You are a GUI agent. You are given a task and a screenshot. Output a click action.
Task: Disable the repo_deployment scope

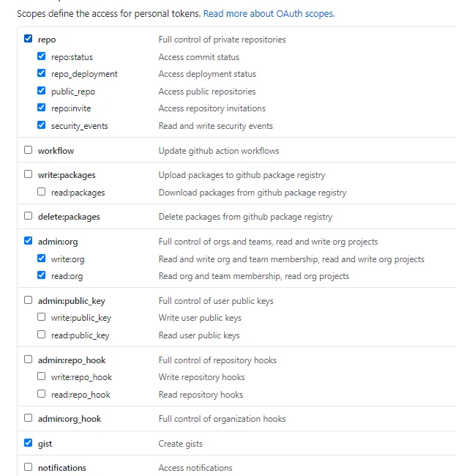pos(42,74)
